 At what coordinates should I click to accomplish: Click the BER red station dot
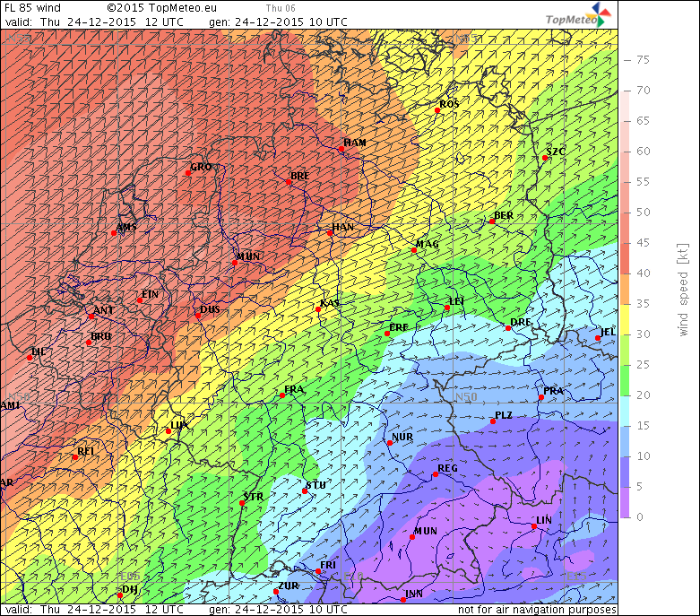pyautogui.click(x=492, y=221)
